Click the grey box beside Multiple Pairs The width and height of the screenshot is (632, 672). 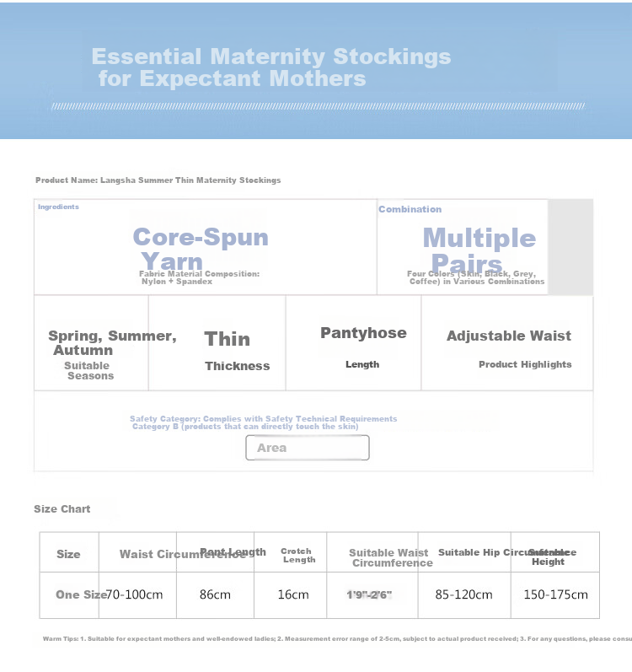pyautogui.click(x=570, y=247)
